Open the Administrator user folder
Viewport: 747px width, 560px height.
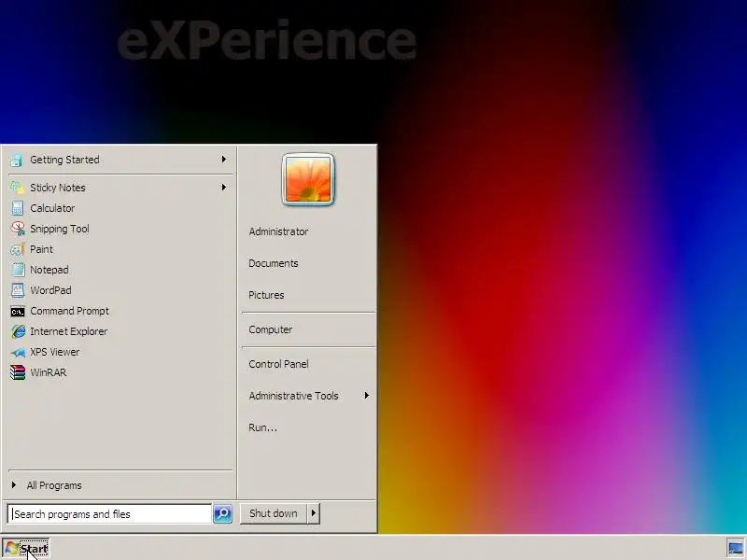[278, 231]
